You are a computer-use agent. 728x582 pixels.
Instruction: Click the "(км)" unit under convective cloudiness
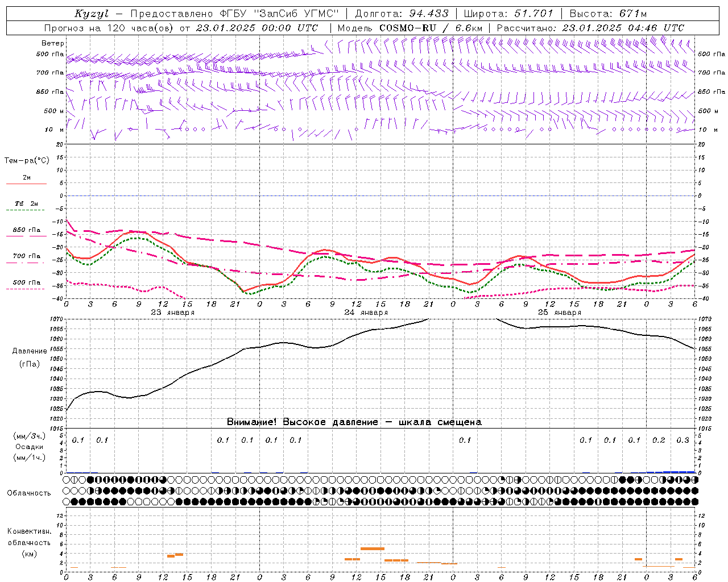coord(29,554)
